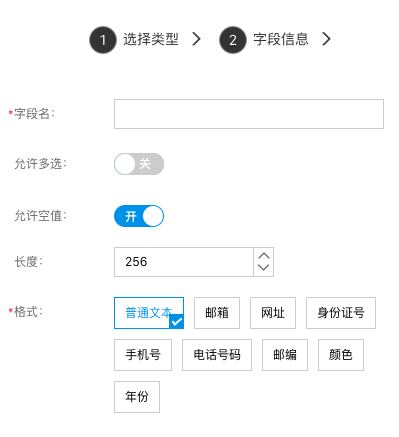The height and width of the screenshot is (437, 399).
Task: Click the chevron after 选择类型
Action: pos(197,39)
